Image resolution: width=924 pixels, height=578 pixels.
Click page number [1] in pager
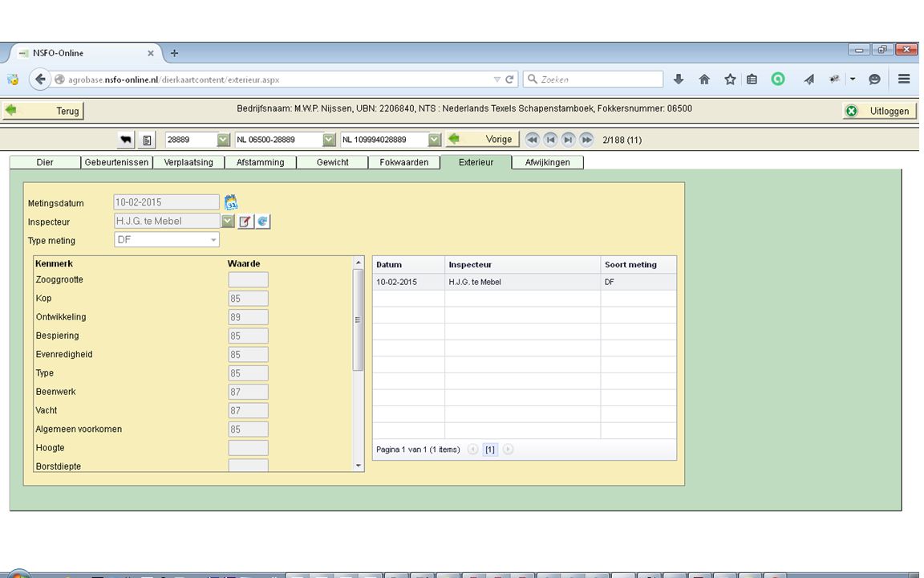pos(490,450)
